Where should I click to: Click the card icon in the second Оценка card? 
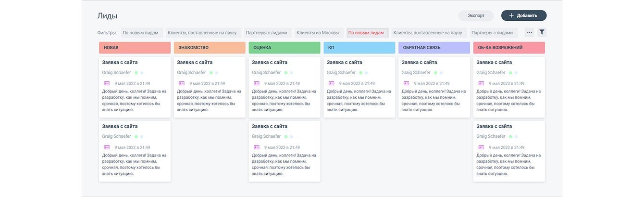257,147
